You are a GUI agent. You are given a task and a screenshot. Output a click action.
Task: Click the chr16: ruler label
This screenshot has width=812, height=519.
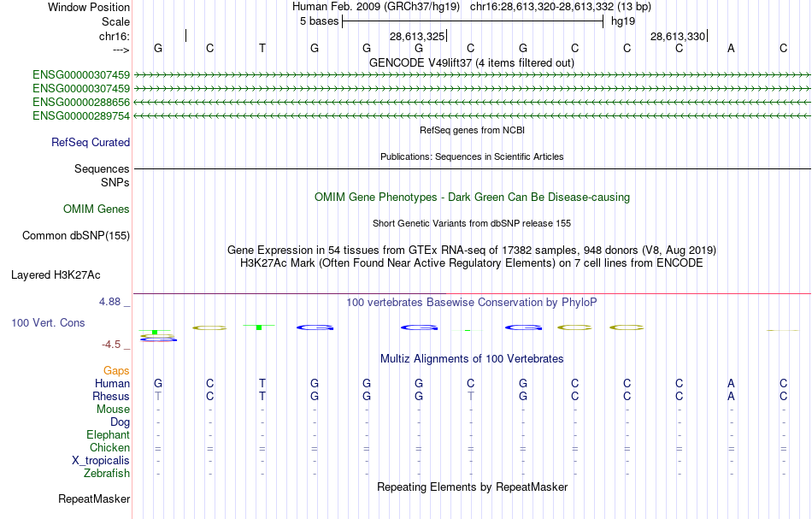click(x=114, y=36)
